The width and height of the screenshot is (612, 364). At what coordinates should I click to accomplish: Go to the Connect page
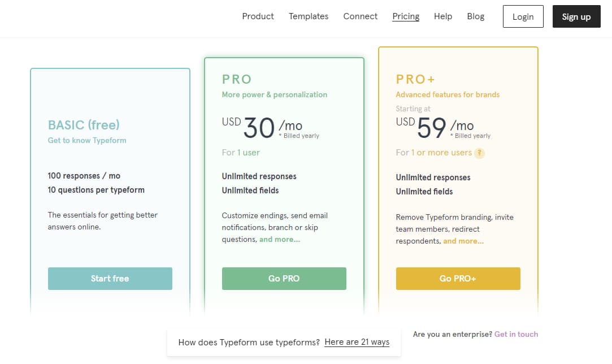point(360,16)
